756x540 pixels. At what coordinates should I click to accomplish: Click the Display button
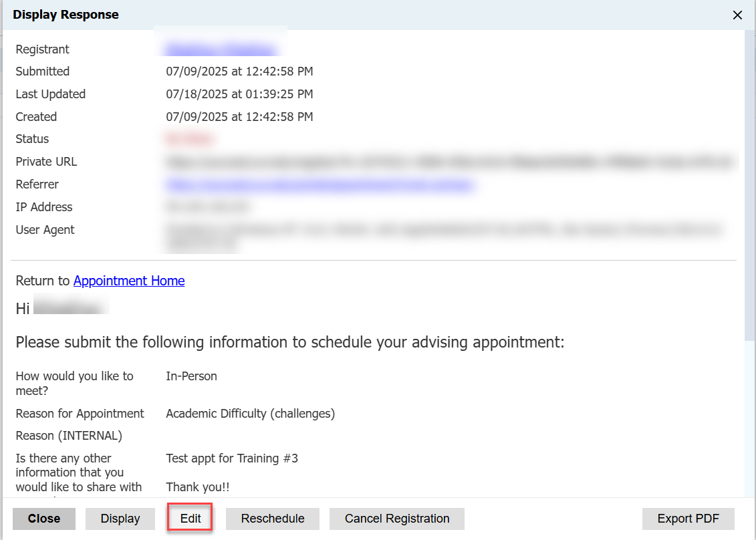120,519
